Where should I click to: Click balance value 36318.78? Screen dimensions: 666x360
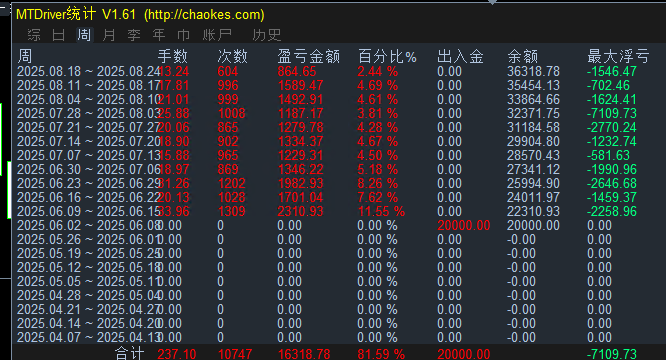[533, 71]
